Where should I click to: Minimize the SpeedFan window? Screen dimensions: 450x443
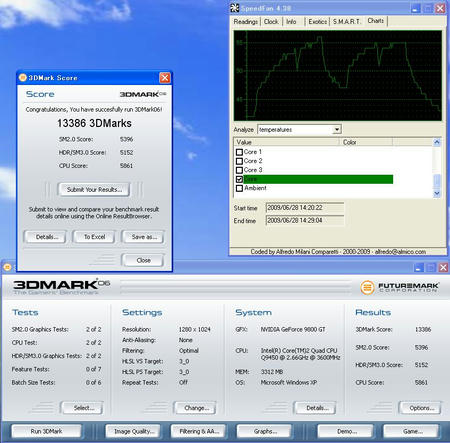coord(415,8)
